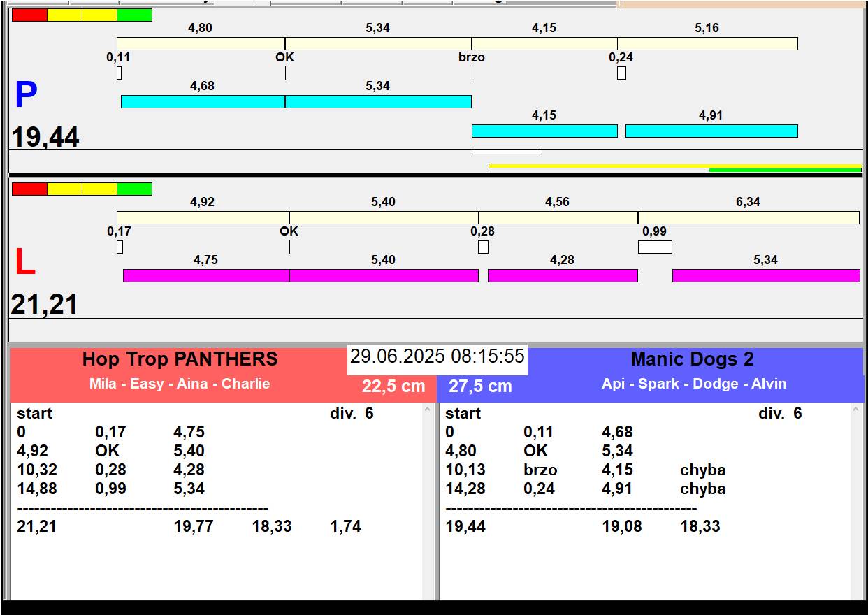Click the 0,24 changeover box in lane P
This screenshot has width=868, height=615.
621,73
